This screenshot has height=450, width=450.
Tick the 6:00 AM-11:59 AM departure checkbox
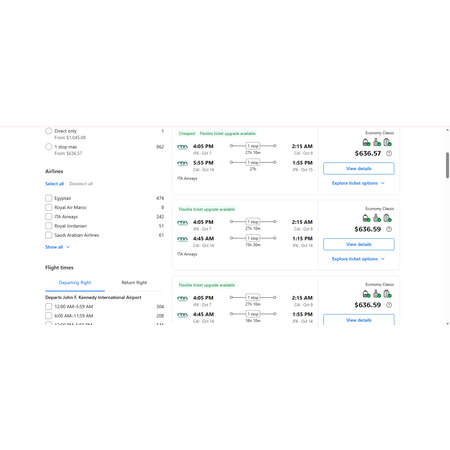[49, 316]
